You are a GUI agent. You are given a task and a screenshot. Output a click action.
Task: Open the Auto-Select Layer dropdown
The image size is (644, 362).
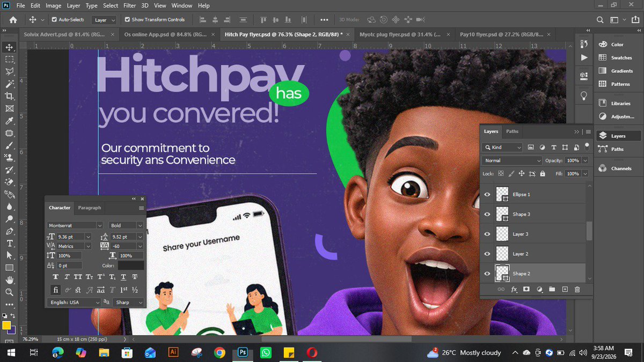[104, 20]
